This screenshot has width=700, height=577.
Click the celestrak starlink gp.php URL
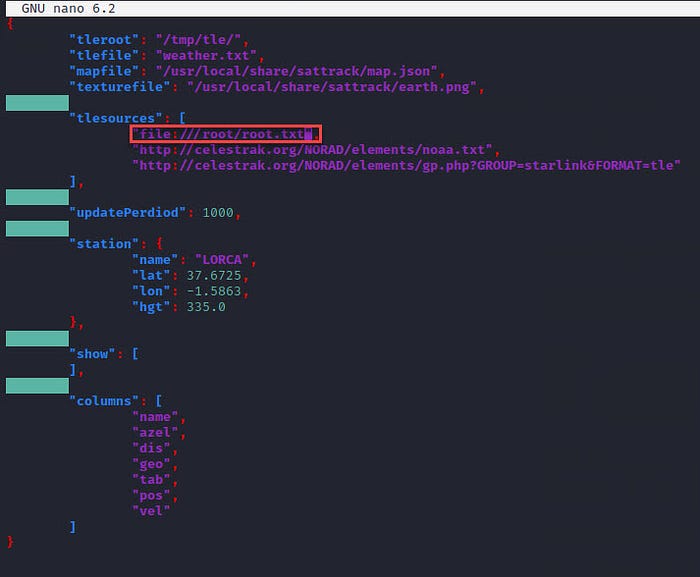click(x=406, y=166)
